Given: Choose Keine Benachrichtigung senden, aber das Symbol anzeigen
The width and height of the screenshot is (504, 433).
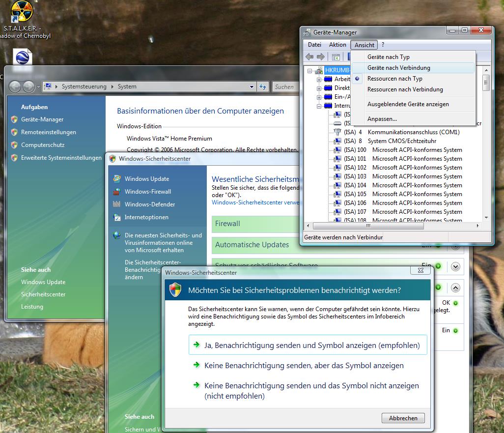Looking at the screenshot, I should click(308, 366).
